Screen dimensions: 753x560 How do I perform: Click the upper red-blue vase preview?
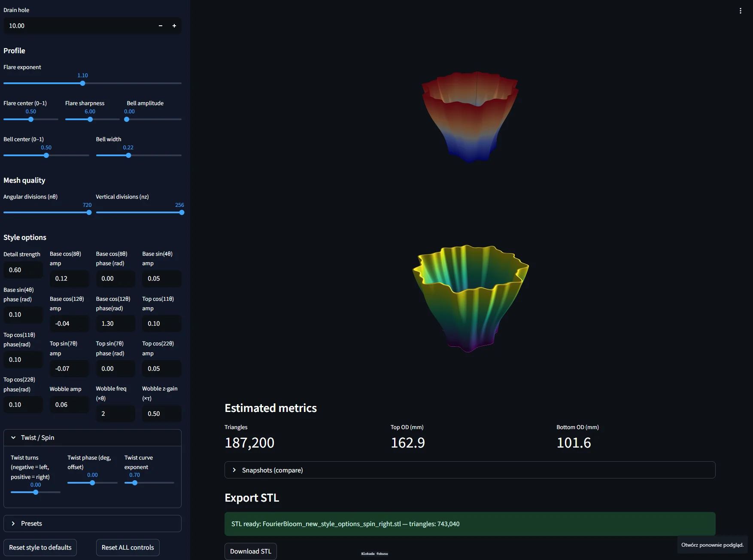pyautogui.click(x=471, y=117)
